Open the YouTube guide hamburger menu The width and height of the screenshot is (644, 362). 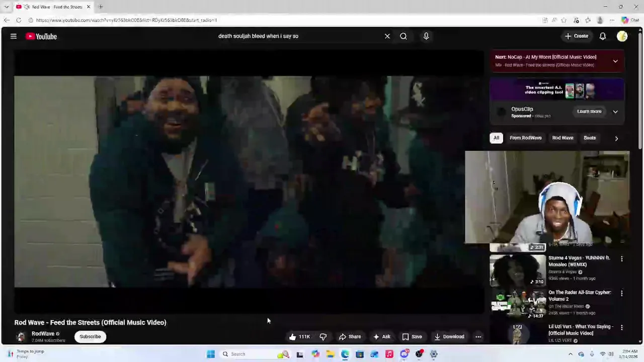pyautogui.click(x=14, y=36)
